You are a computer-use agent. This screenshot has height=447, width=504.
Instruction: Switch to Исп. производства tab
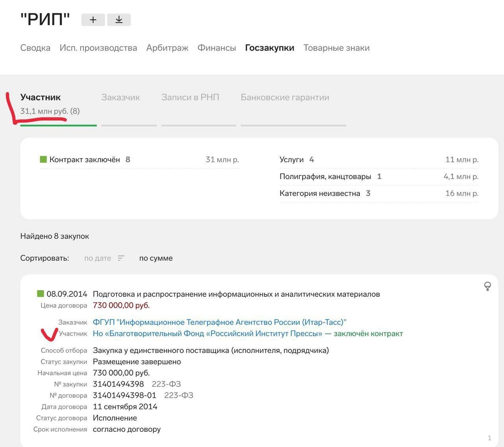click(98, 48)
